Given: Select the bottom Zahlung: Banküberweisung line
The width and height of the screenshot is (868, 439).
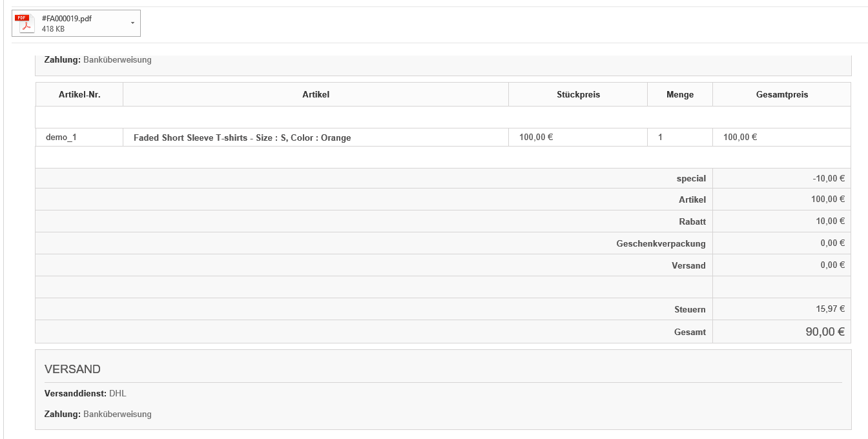Looking at the screenshot, I should pyautogui.click(x=98, y=414).
